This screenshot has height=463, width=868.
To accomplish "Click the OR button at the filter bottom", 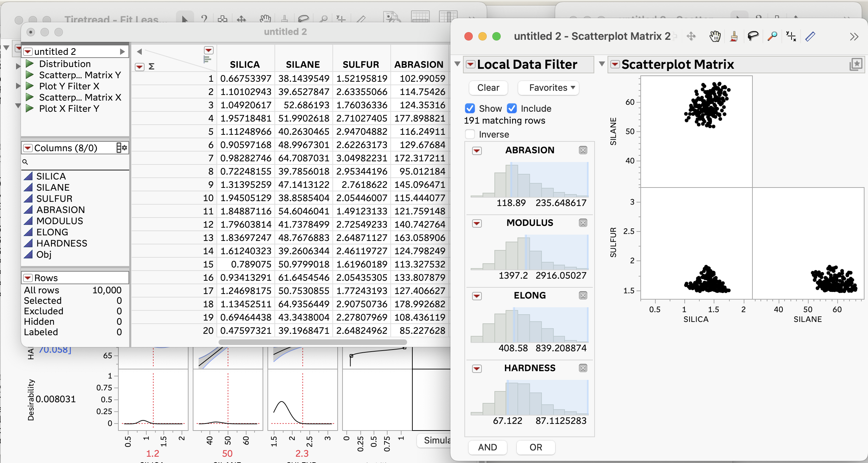I will click(x=535, y=447).
